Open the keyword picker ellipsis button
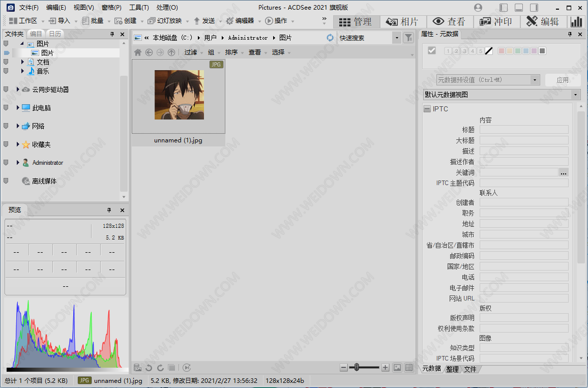The width and height of the screenshot is (588, 388). pos(564,172)
